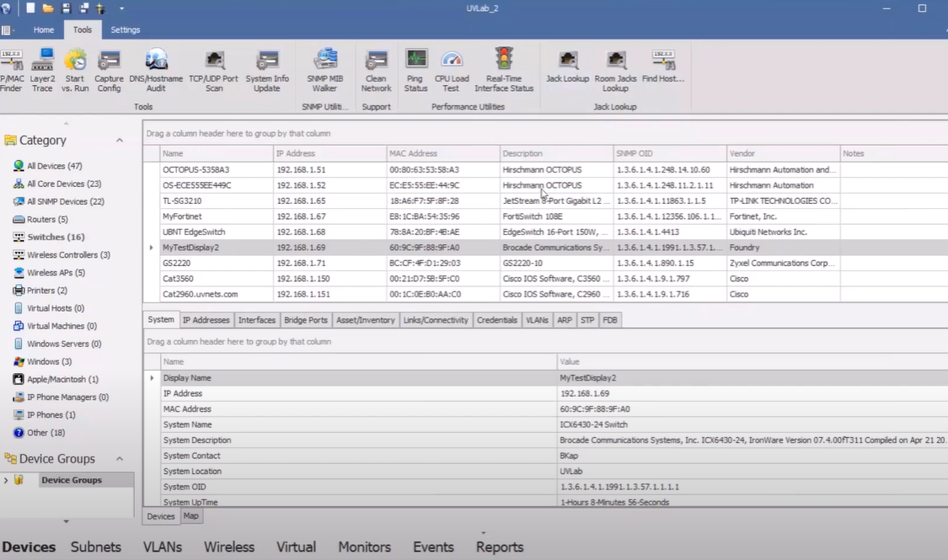Open the Credentials tab

click(x=497, y=320)
